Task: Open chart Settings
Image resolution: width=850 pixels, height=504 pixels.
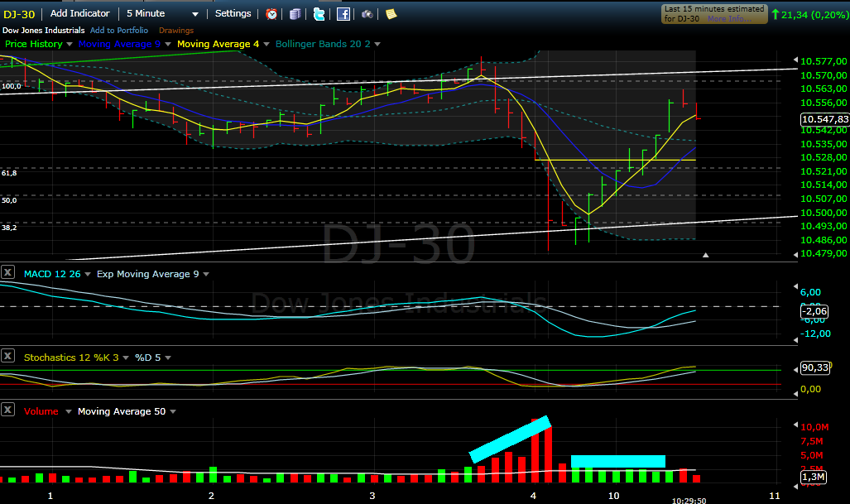Action: (233, 13)
